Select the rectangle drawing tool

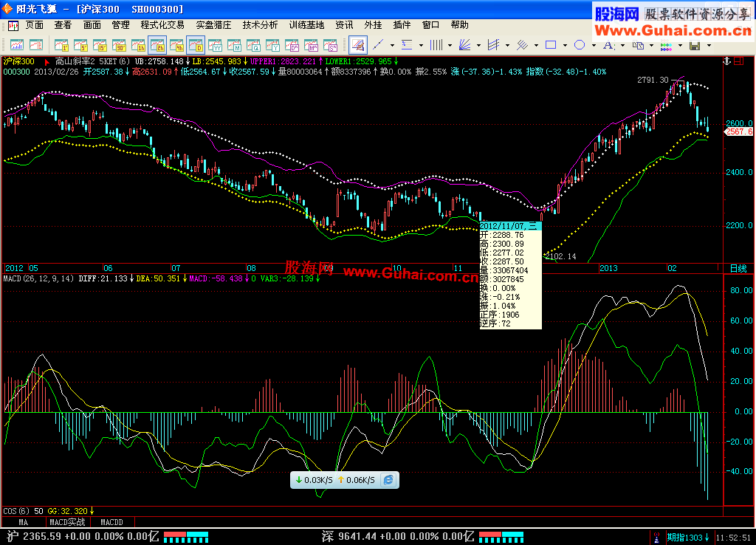550,45
